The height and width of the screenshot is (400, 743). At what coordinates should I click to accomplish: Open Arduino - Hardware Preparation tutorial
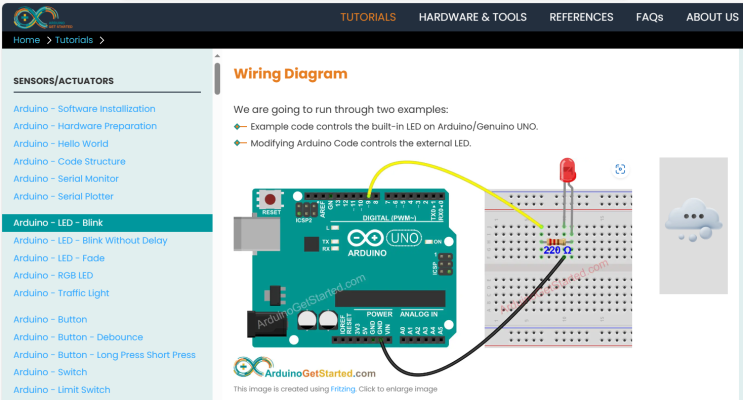pos(85,126)
